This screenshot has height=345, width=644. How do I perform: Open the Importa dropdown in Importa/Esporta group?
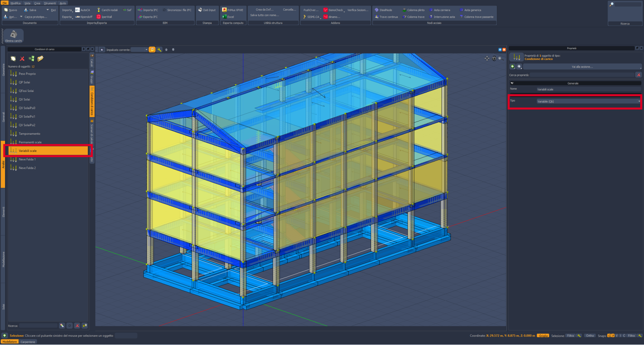(67, 10)
